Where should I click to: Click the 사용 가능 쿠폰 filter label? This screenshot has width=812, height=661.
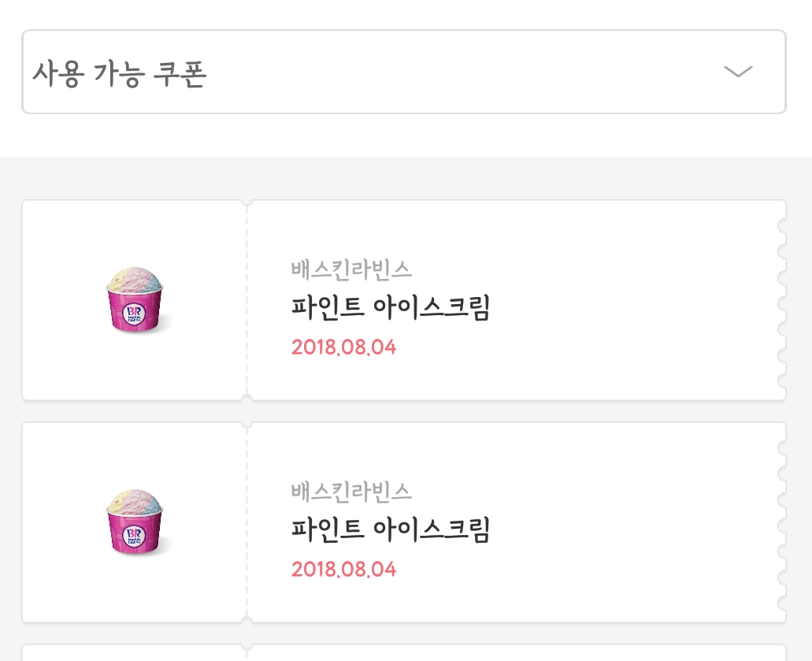(x=119, y=73)
